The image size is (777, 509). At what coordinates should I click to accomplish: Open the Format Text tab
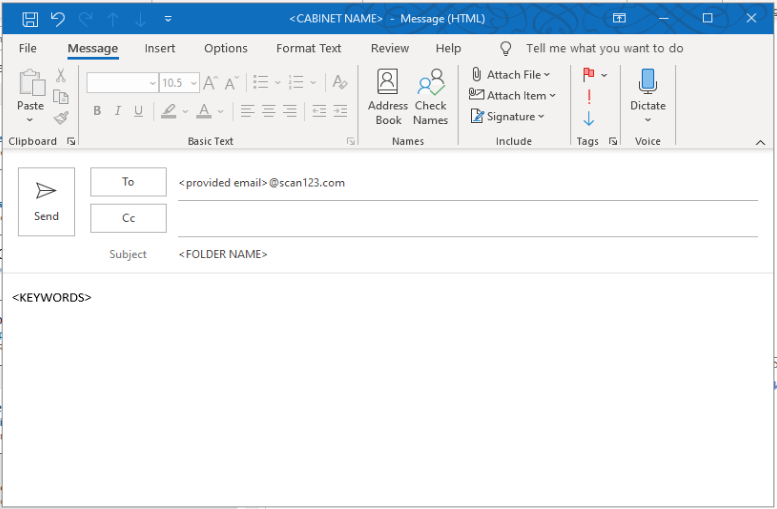(x=308, y=48)
